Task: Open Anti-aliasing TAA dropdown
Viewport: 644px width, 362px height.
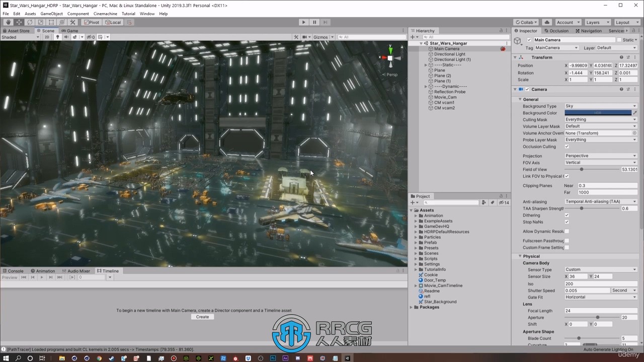Action: coord(601,202)
